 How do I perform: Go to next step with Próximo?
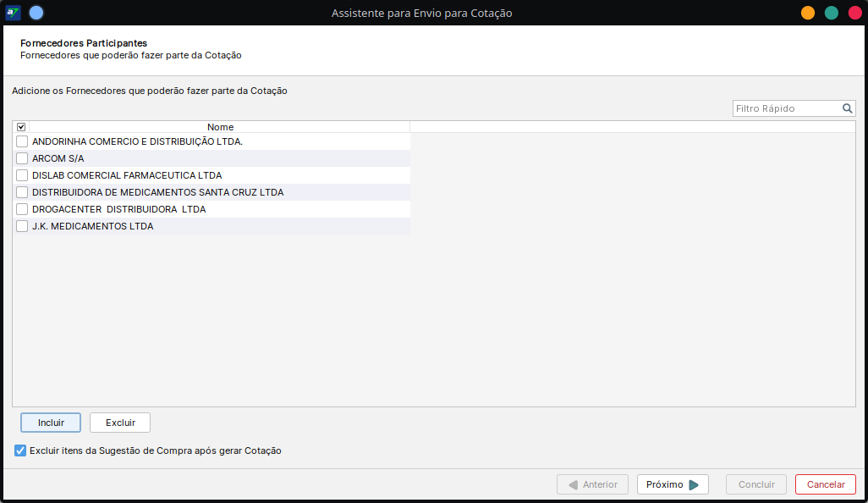coord(673,484)
